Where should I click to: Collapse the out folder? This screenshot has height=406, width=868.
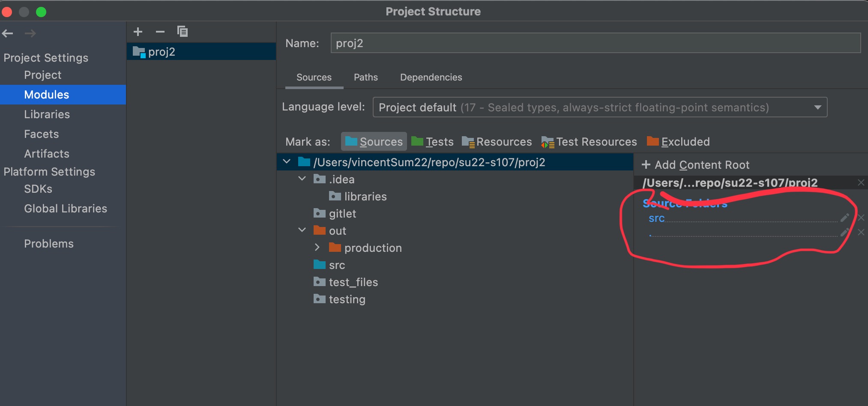[x=302, y=230]
